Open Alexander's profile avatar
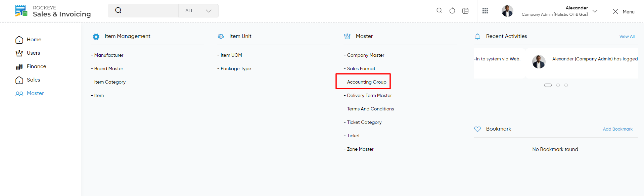This screenshot has height=196, width=644. coord(507,11)
